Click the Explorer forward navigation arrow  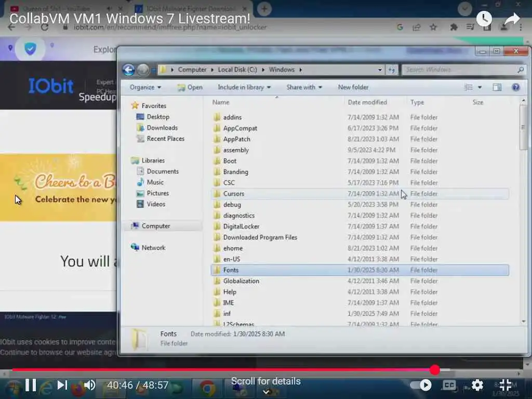pyautogui.click(x=143, y=70)
